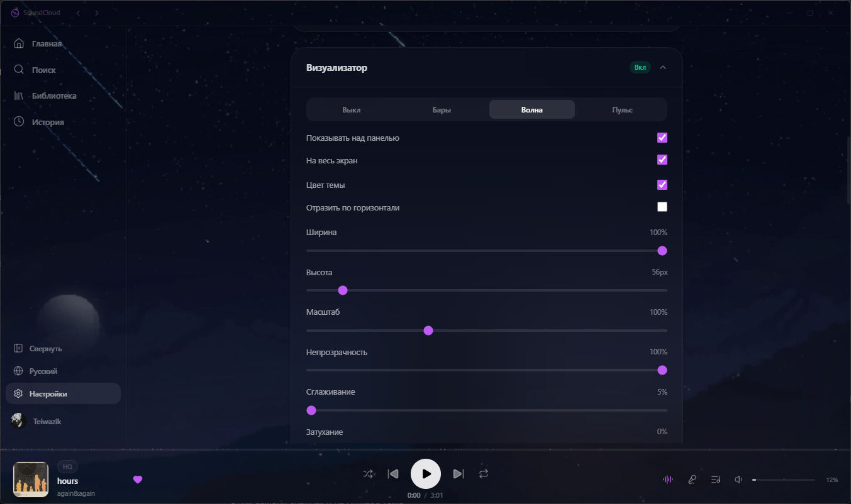This screenshot has height=504, width=851.
Task: Adjust the volume slider
Action: point(784,479)
